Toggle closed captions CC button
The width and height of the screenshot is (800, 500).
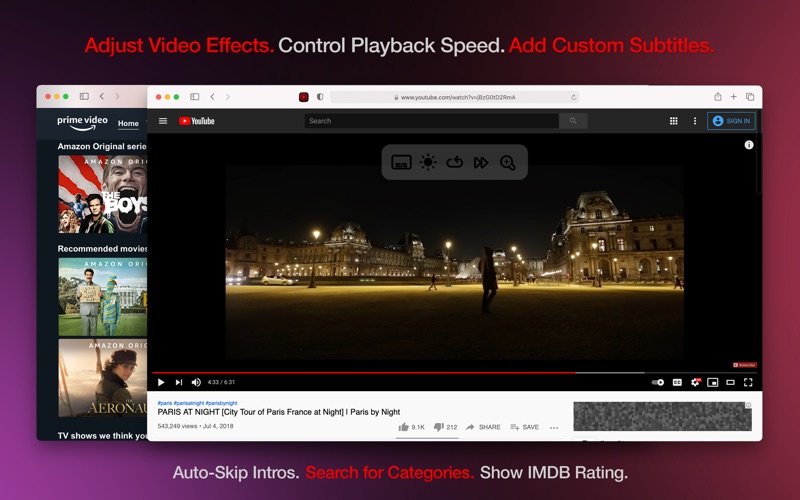pyautogui.click(x=677, y=382)
